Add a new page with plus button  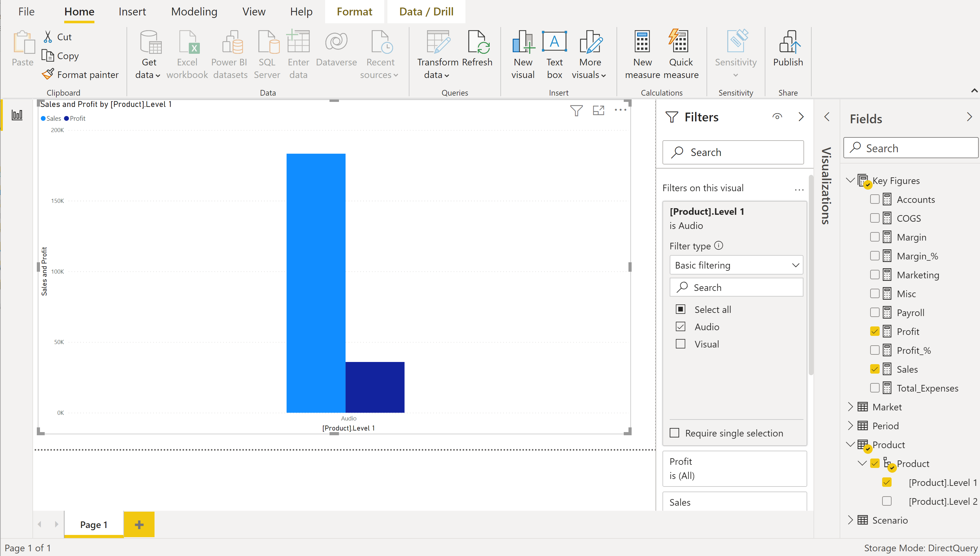coord(139,524)
